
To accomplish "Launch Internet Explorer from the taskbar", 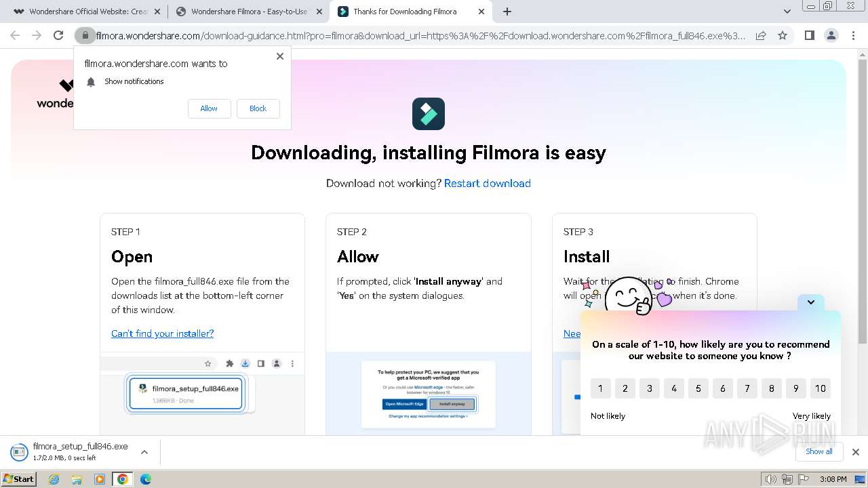I will click(x=54, y=479).
